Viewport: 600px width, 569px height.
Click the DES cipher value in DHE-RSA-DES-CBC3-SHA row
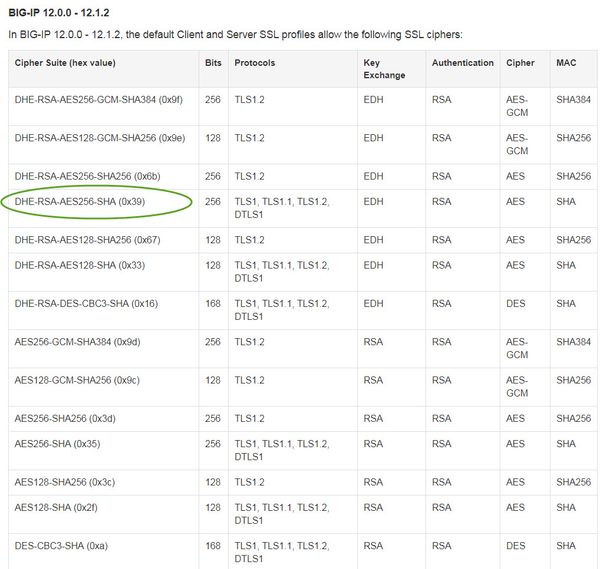tap(515, 303)
